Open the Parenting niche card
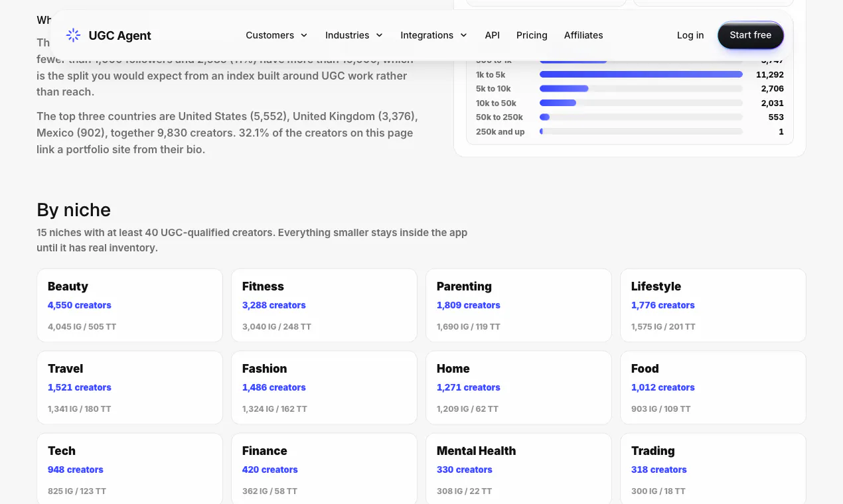 point(518,305)
